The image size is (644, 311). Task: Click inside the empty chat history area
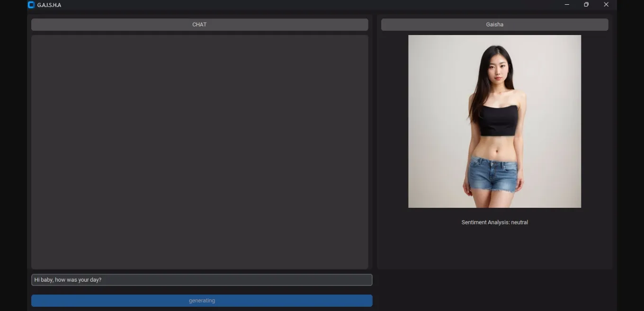coord(199,151)
